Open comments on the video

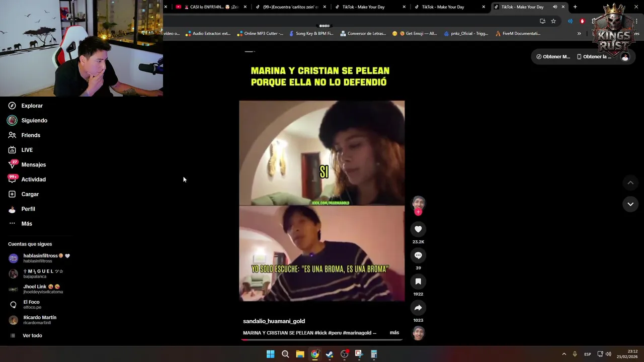click(x=418, y=255)
